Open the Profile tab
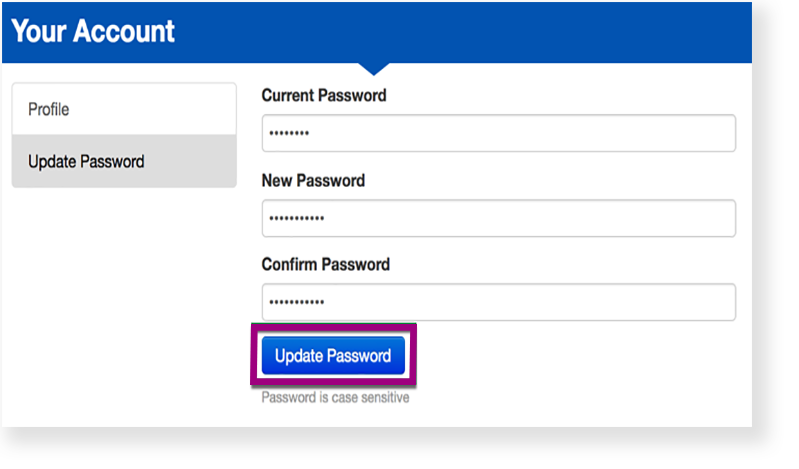Image resolution: width=799 pixels, height=469 pixels. click(123, 109)
